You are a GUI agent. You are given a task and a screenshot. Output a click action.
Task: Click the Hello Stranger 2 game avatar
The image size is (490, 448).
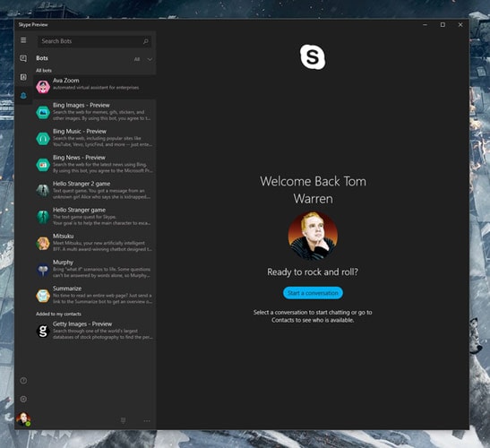(x=43, y=191)
